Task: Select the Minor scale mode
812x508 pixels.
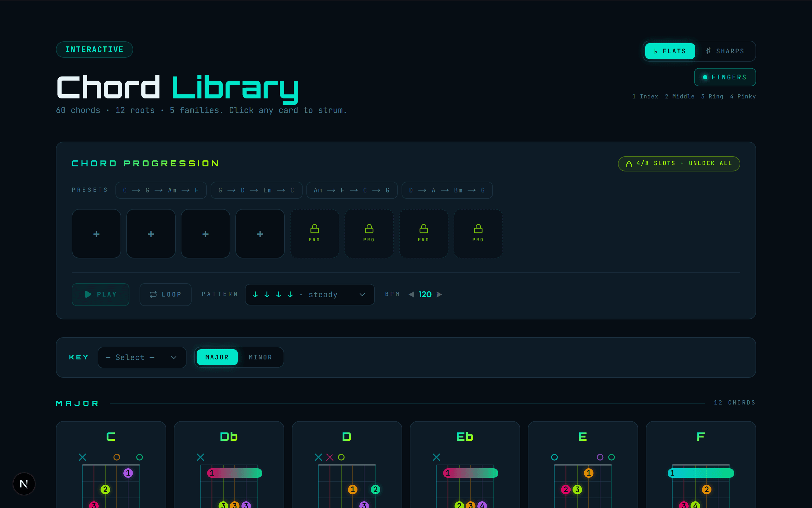Action: point(260,357)
